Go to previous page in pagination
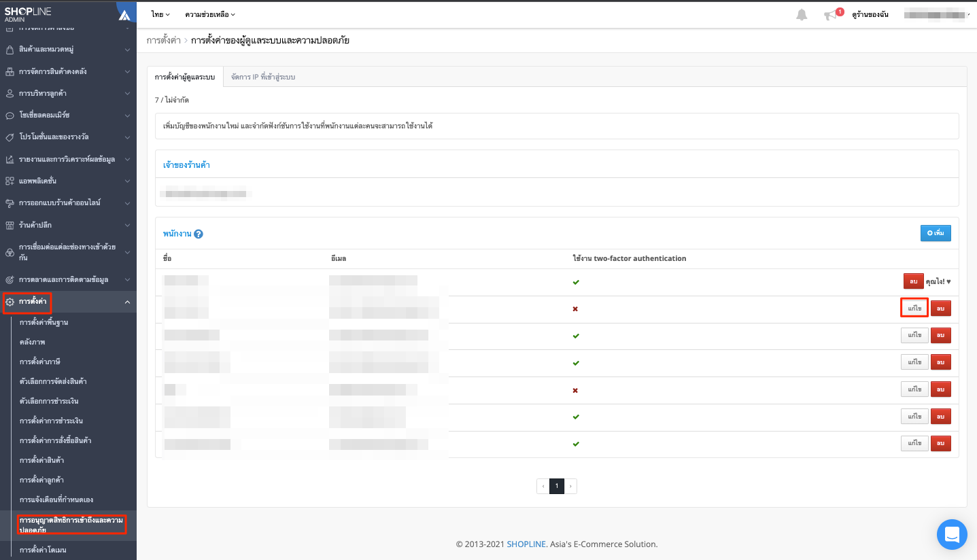The width and height of the screenshot is (977, 560). 543,486
